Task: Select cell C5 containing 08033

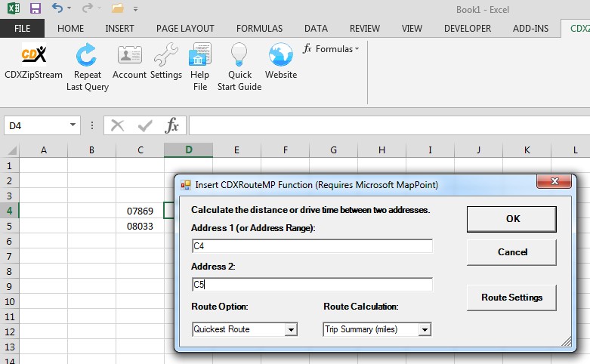Action: coord(140,226)
